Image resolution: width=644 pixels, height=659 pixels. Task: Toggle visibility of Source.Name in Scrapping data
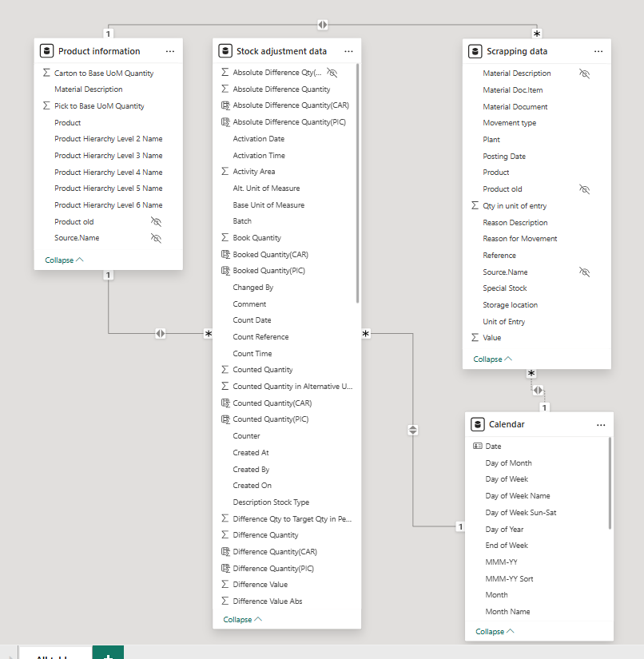click(x=584, y=272)
